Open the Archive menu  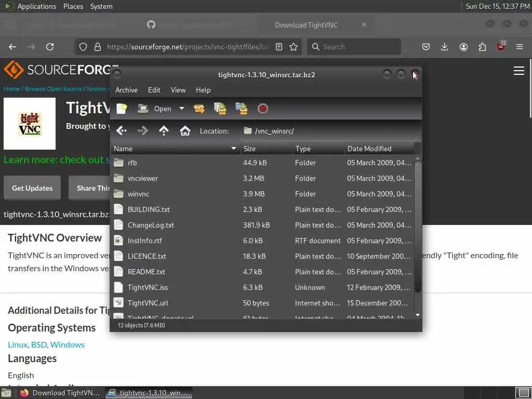[126, 90]
